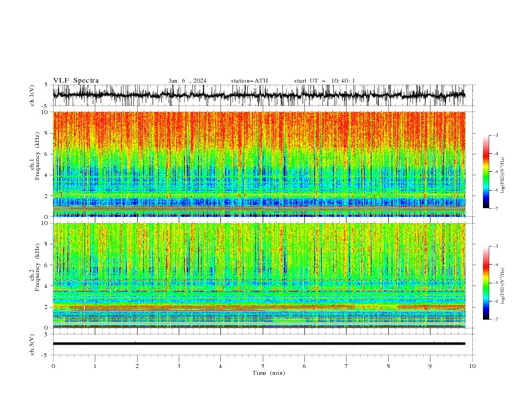Click the time axis tick label '7'
The image size is (532, 411).
(347, 366)
